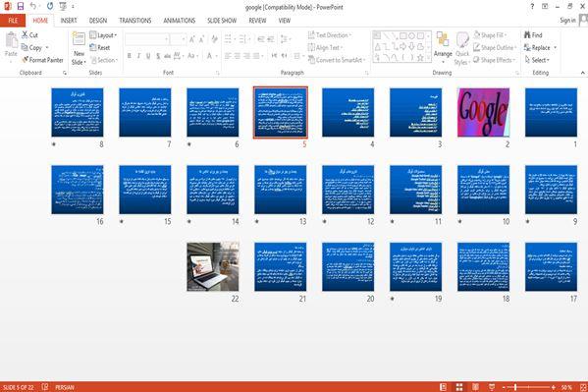Viewport: 588px width, 392px height.
Task: Click the Reset slide icon
Action: pos(93,47)
